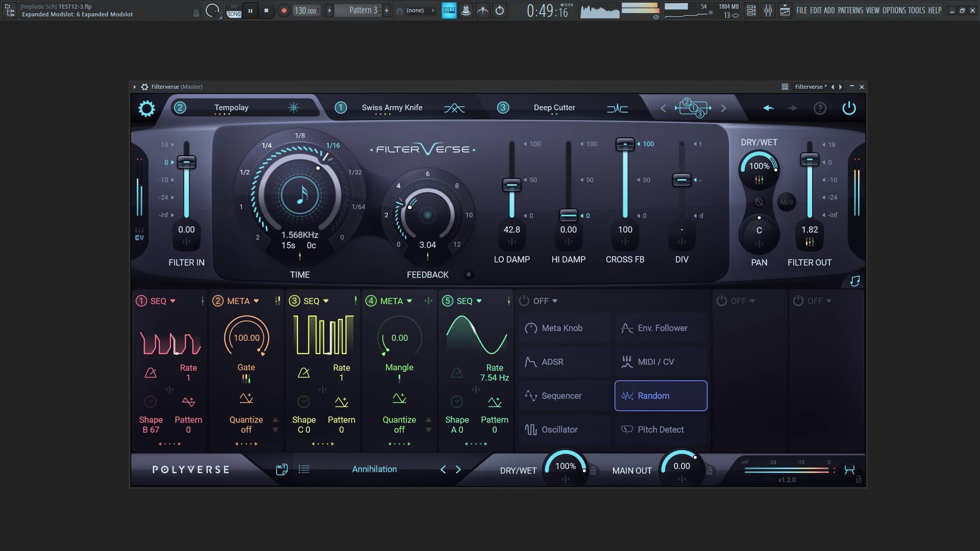
Task: Choose Pitch Detect modulator type
Action: pos(661,430)
